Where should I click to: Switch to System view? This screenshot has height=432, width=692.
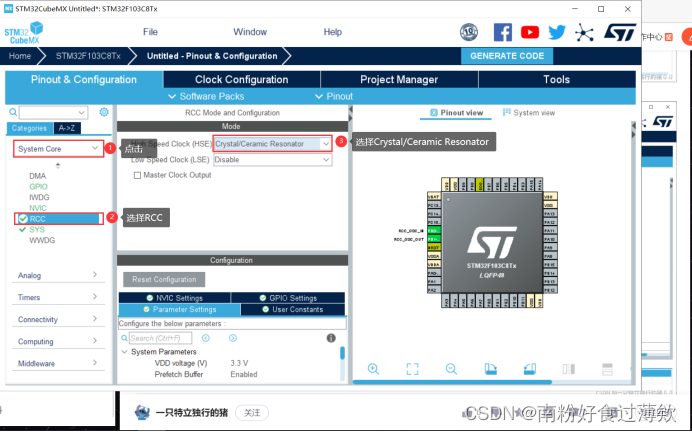[x=529, y=113]
